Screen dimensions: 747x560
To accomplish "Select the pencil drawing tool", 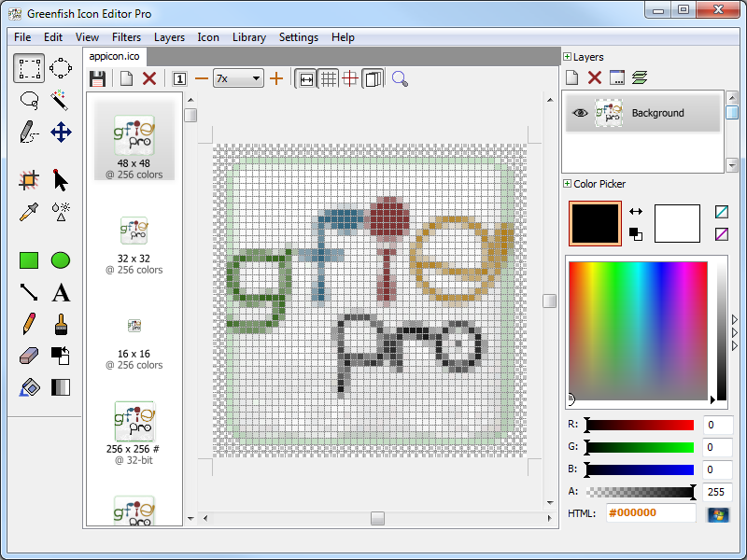I will tap(28, 325).
